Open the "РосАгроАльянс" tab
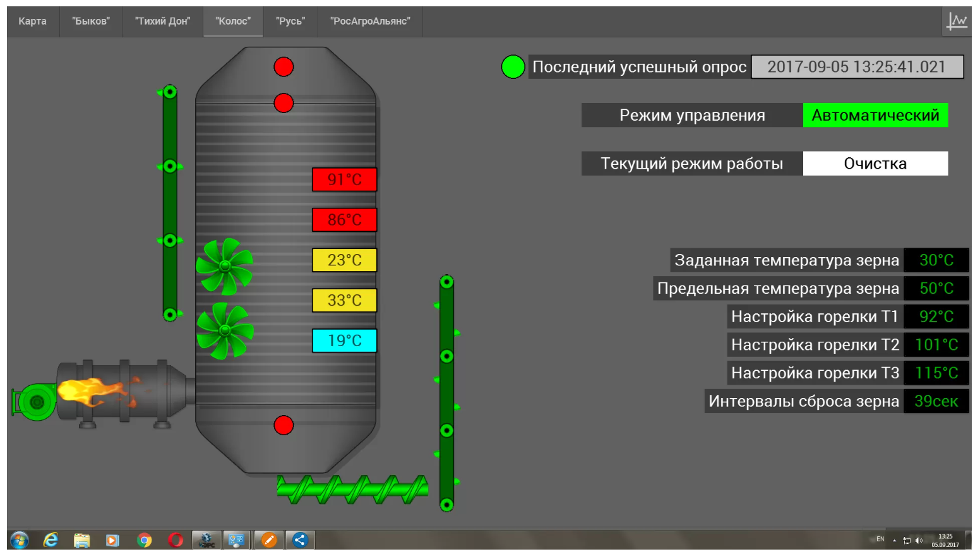This screenshot has height=554, width=980. click(370, 21)
